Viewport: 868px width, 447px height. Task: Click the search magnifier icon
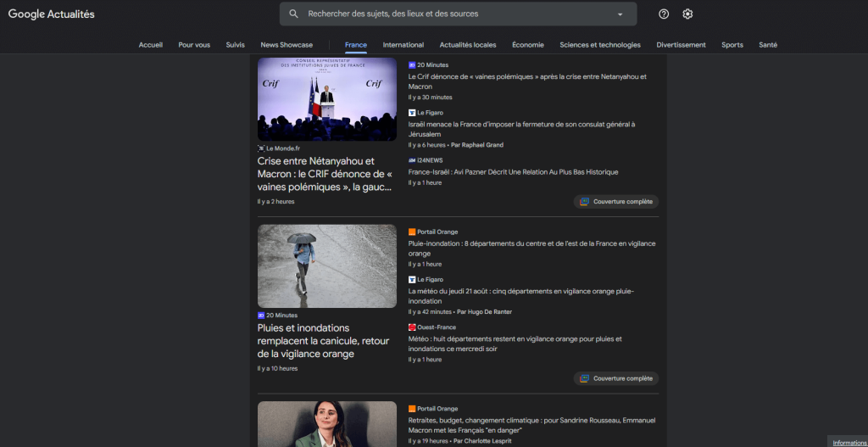294,14
